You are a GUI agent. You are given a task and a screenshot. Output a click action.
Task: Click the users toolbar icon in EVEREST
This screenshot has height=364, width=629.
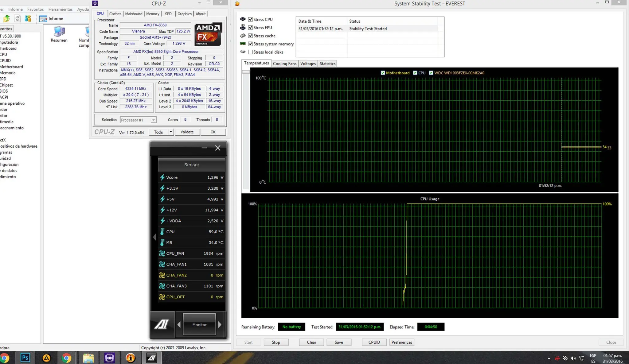pyautogui.click(x=28, y=19)
